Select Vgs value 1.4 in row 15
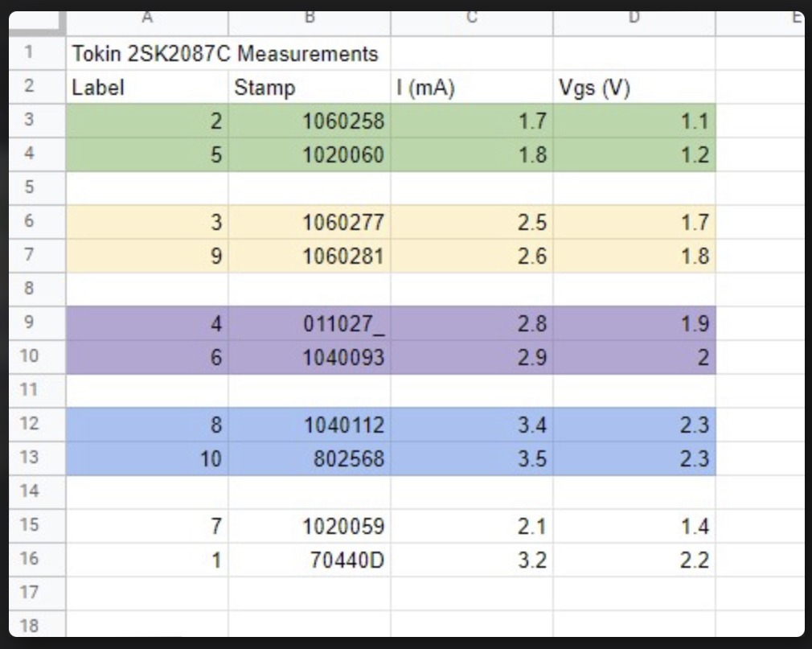Viewport: 812px width, 649px height. [634, 526]
